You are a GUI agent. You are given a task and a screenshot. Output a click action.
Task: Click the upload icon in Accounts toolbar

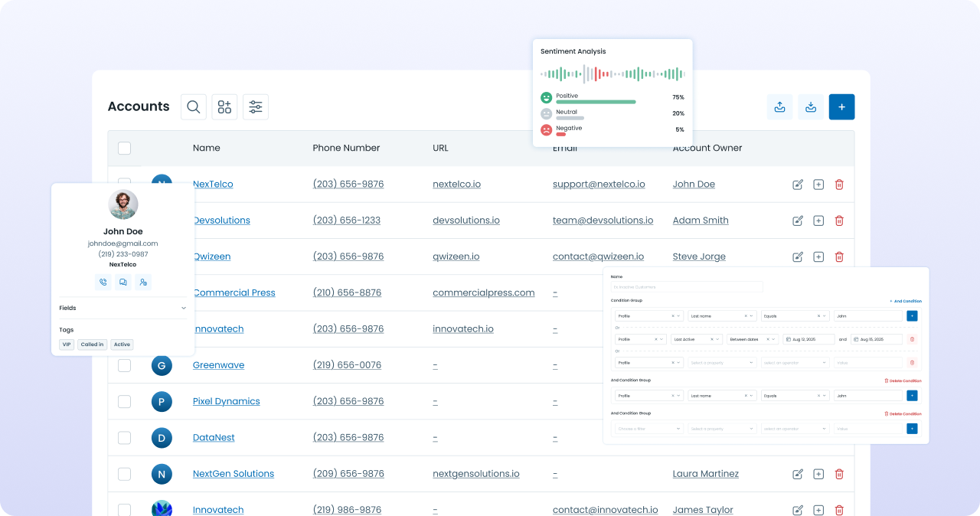[779, 107]
